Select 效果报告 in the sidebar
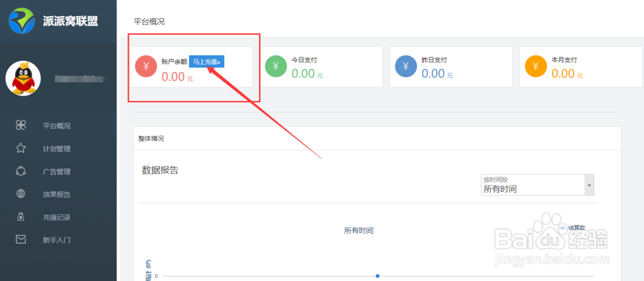 [x=57, y=194]
